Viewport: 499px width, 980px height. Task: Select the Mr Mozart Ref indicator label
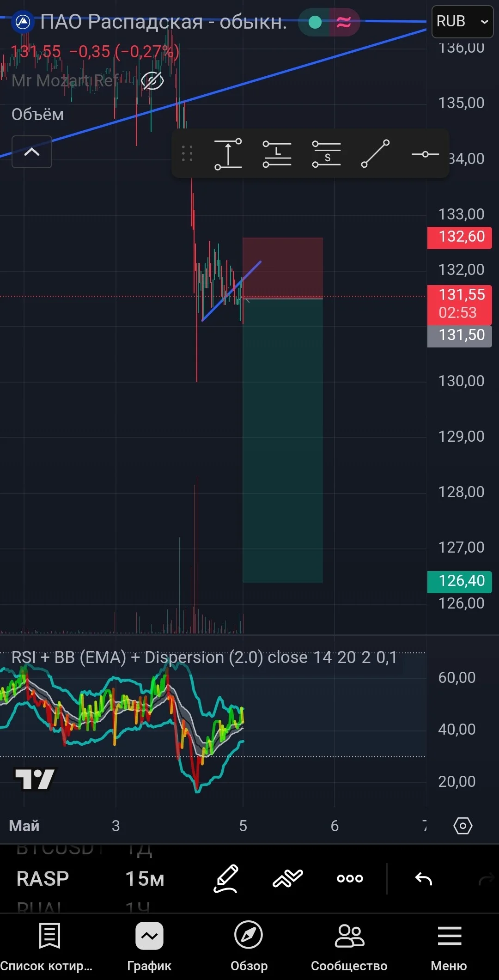pos(65,81)
